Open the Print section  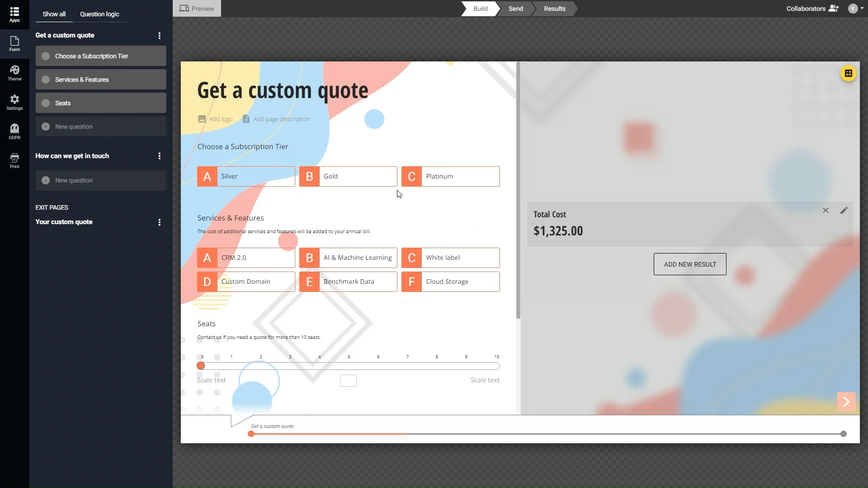tap(14, 161)
